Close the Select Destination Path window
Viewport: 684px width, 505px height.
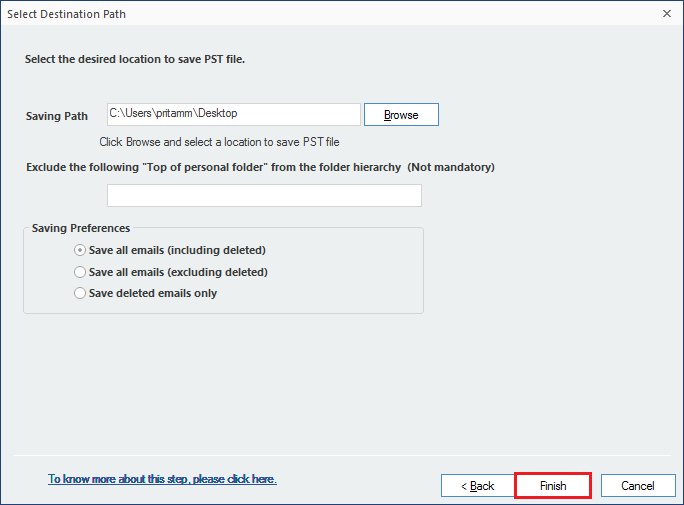(667, 14)
